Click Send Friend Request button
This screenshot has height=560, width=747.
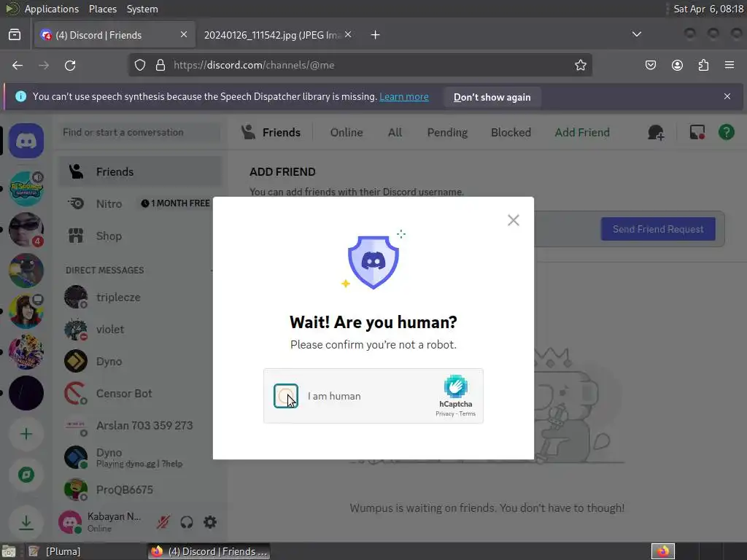click(x=658, y=229)
